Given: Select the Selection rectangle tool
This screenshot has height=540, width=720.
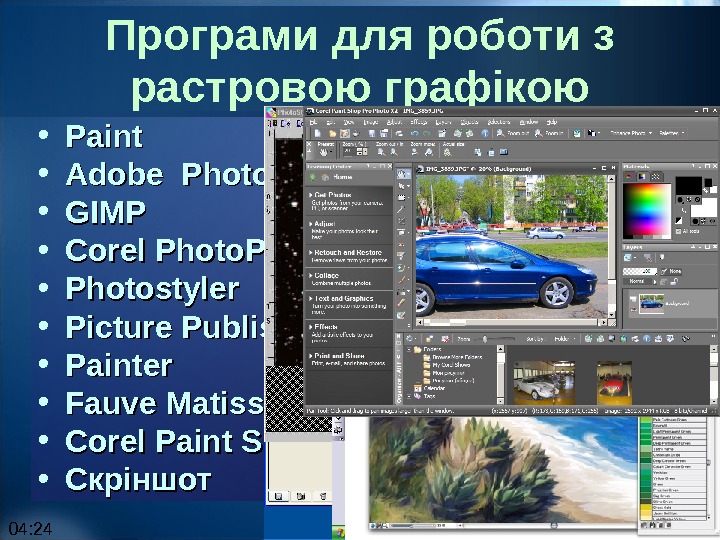Looking at the screenshot, I should (x=403, y=197).
